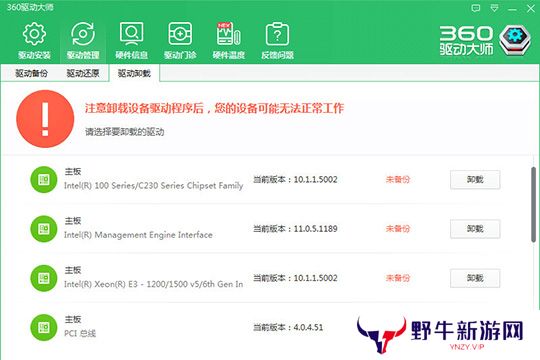Minimize the 360驱动大师 window
The height and width of the screenshot is (360, 540).
(x=512, y=9)
